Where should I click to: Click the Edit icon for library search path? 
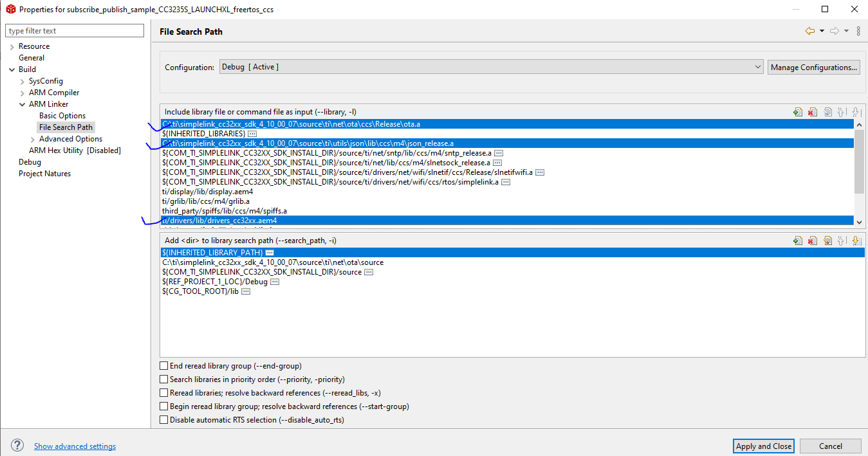tap(827, 241)
